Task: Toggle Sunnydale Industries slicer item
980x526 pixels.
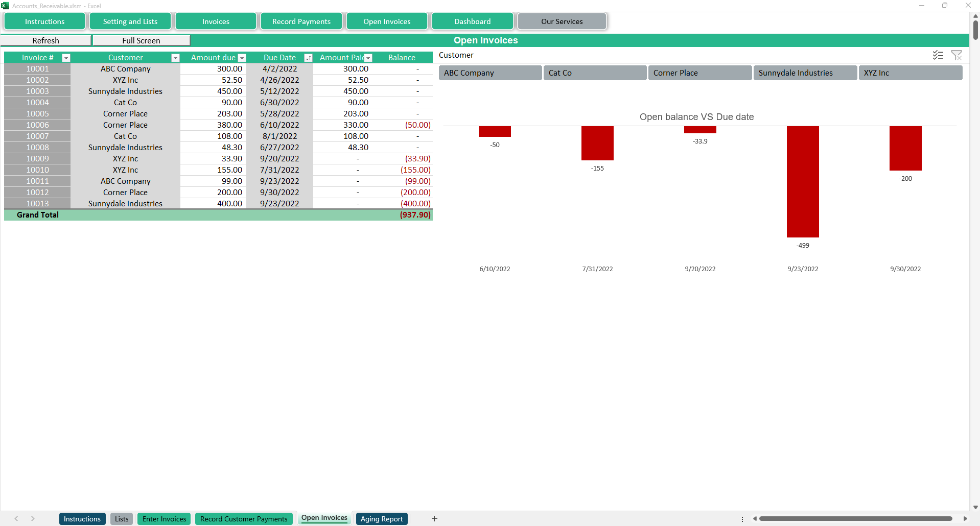Action: coord(805,73)
